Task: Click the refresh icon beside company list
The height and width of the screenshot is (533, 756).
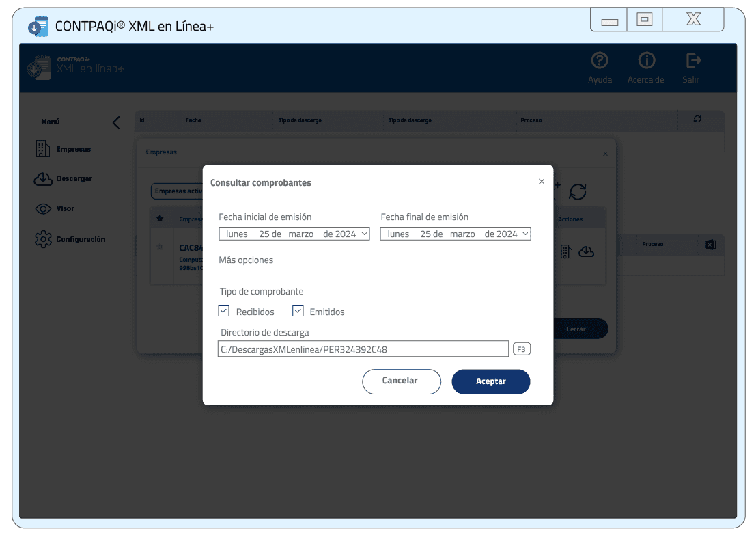Action: pyautogui.click(x=578, y=192)
